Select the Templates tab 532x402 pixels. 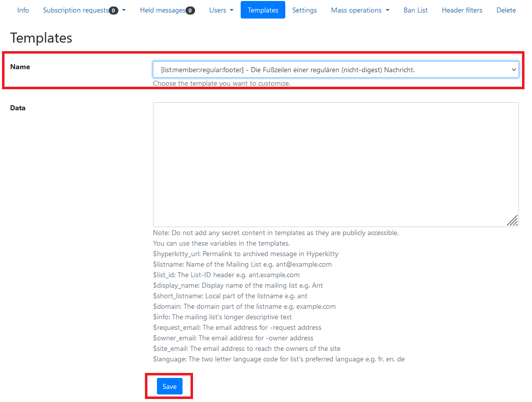click(x=263, y=11)
